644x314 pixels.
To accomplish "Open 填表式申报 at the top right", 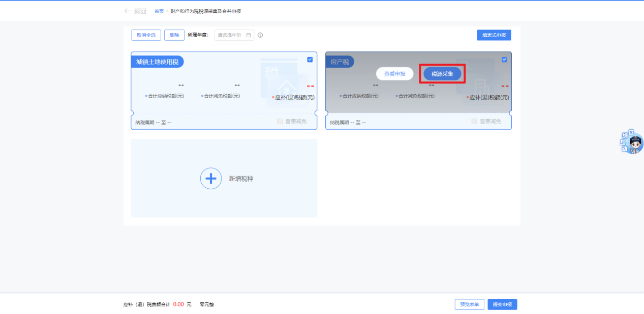I will [x=494, y=35].
